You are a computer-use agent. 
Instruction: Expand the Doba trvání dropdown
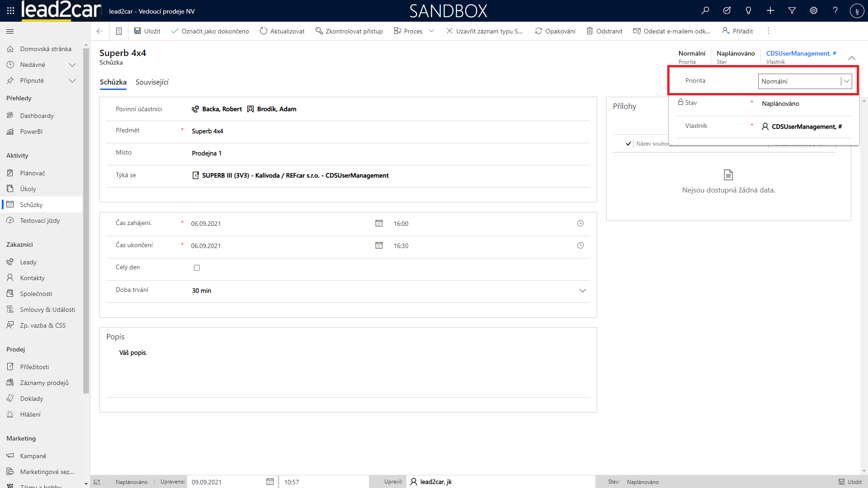[x=582, y=291]
